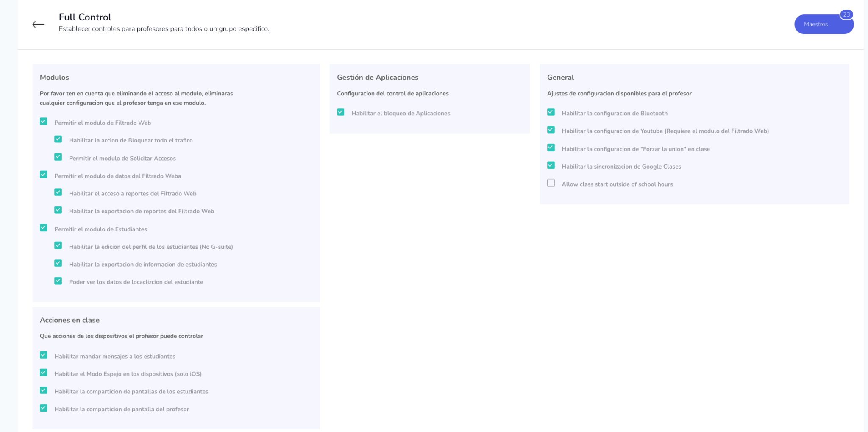Click the 23 count badge on Maestros

click(x=846, y=14)
